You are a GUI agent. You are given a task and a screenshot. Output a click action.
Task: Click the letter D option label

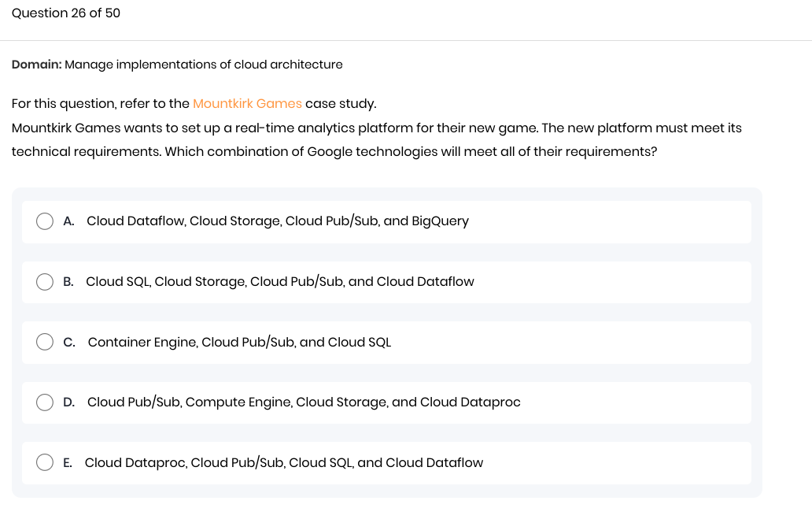point(69,402)
